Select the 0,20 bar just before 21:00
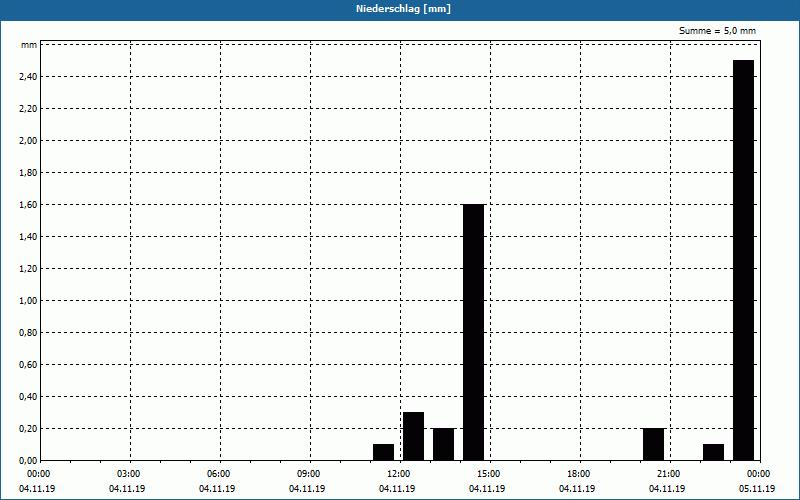 [x=654, y=444]
